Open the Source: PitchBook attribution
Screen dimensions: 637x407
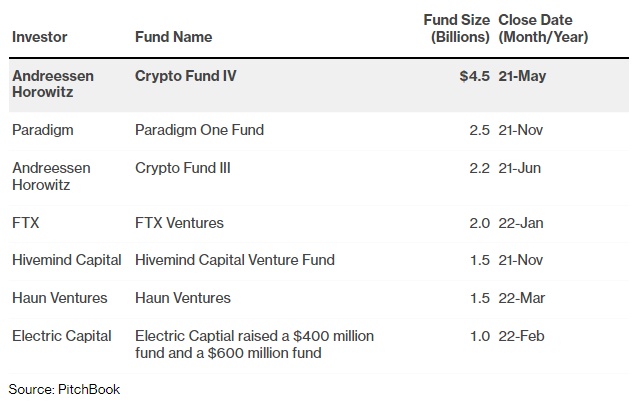tap(64, 389)
